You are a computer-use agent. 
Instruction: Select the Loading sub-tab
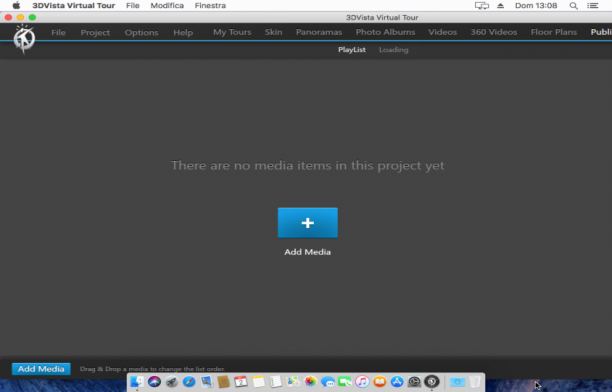click(393, 50)
